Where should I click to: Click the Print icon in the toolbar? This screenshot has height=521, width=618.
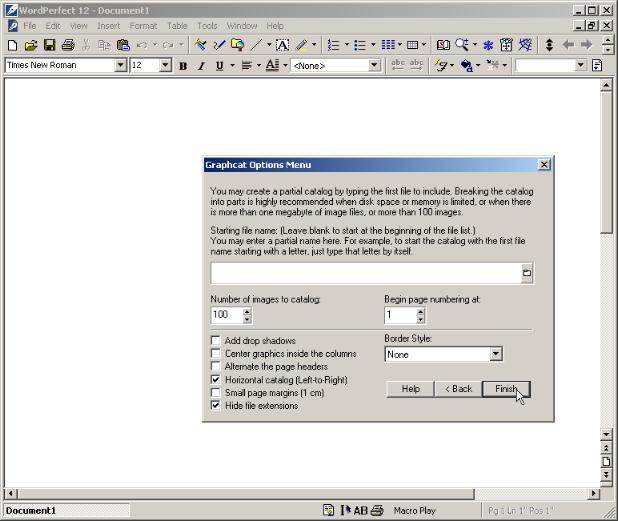[68, 45]
